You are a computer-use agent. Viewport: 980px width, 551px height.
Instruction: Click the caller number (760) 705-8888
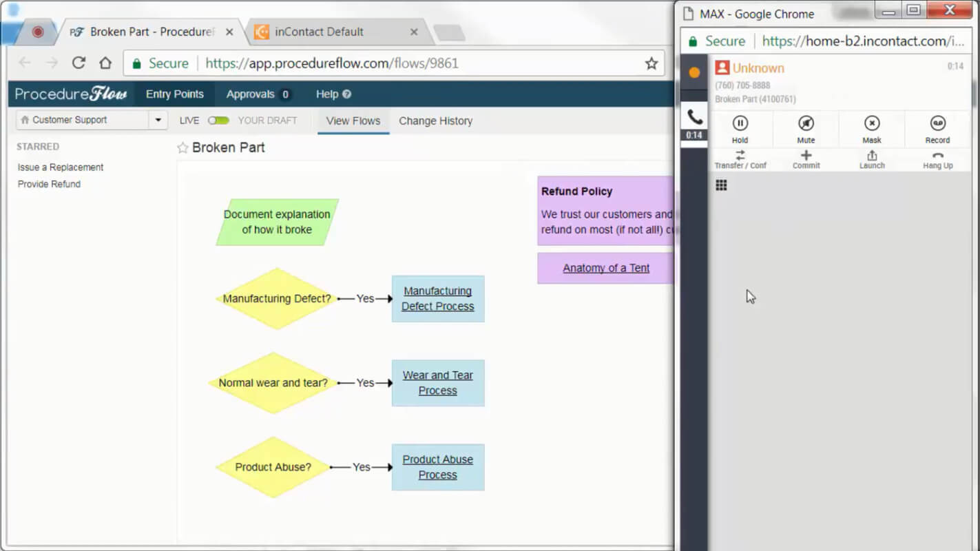tap(742, 85)
